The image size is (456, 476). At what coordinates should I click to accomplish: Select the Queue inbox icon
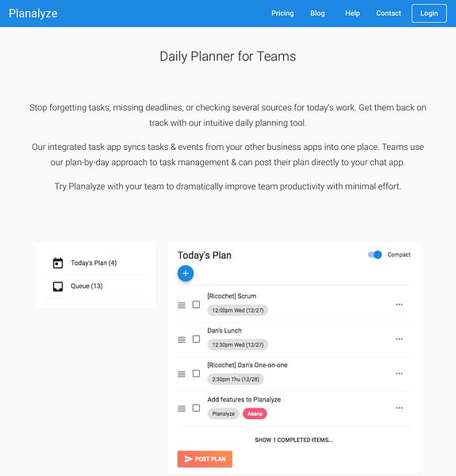click(58, 286)
